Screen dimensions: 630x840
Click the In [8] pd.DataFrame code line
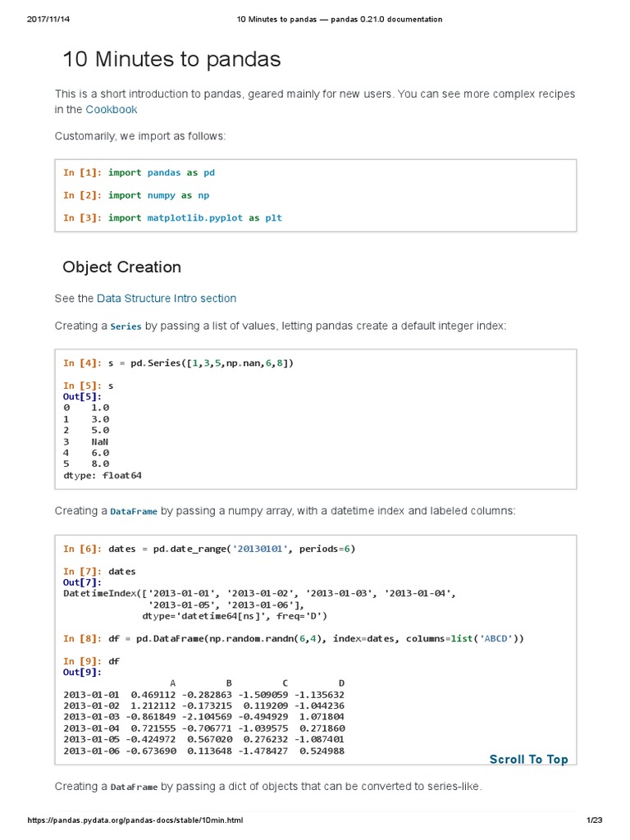coord(293,638)
